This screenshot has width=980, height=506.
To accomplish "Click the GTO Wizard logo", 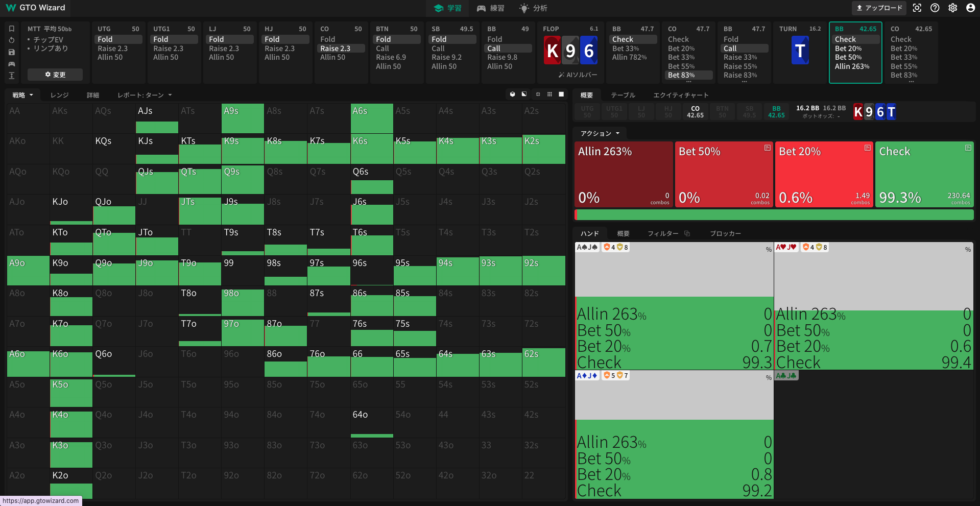I will pyautogui.click(x=35, y=8).
